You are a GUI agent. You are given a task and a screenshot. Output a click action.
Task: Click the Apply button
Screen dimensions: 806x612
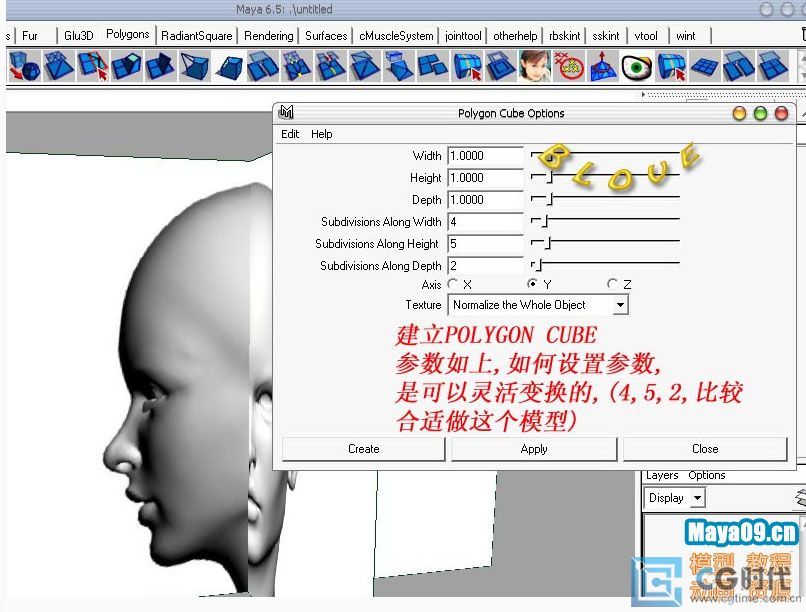(534, 449)
